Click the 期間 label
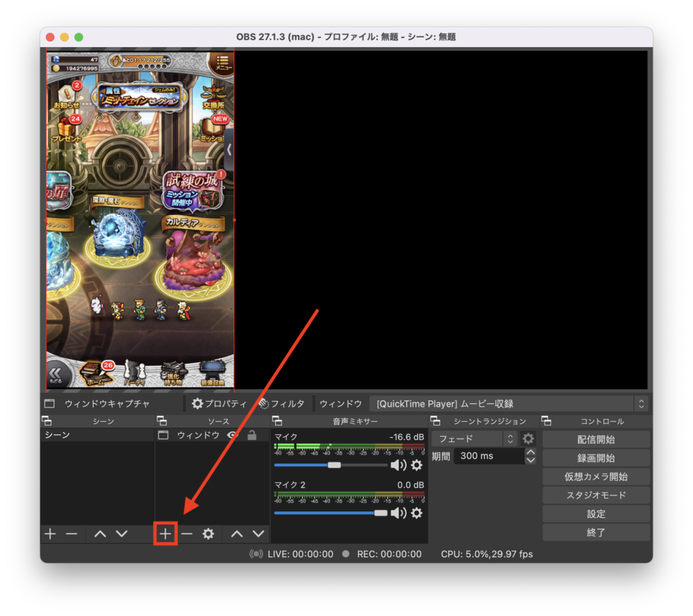The image size is (693, 616). (x=441, y=456)
